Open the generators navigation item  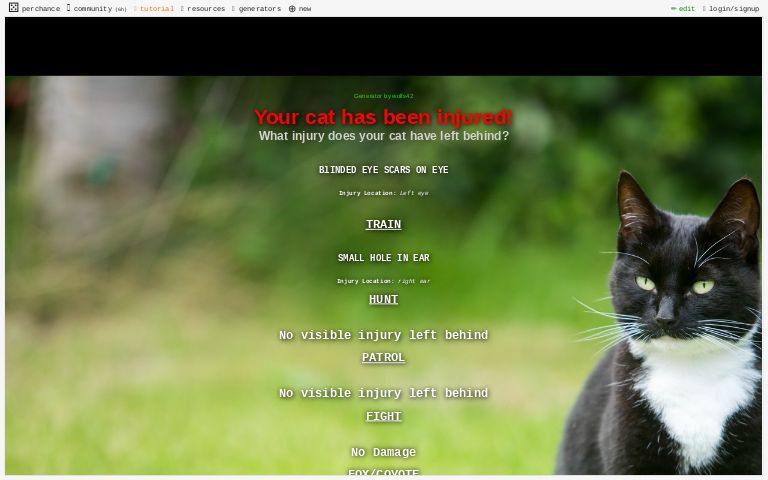pos(259,8)
